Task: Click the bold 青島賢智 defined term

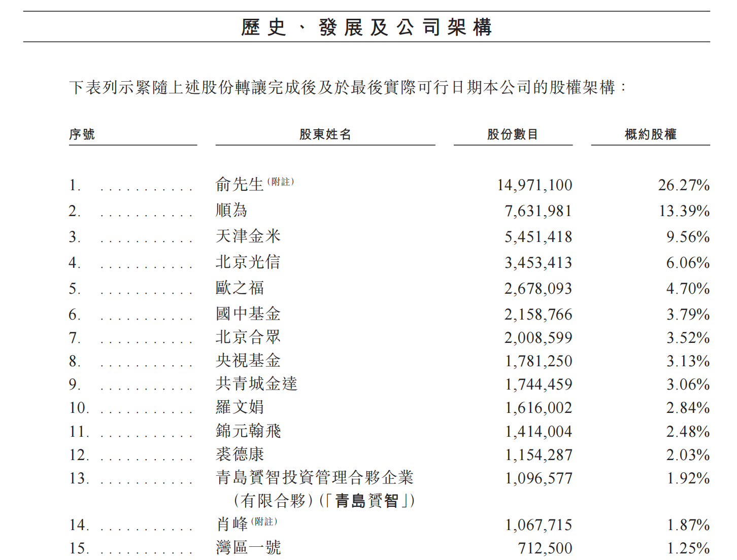Action: pyautogui.click(x=366, y=501)
